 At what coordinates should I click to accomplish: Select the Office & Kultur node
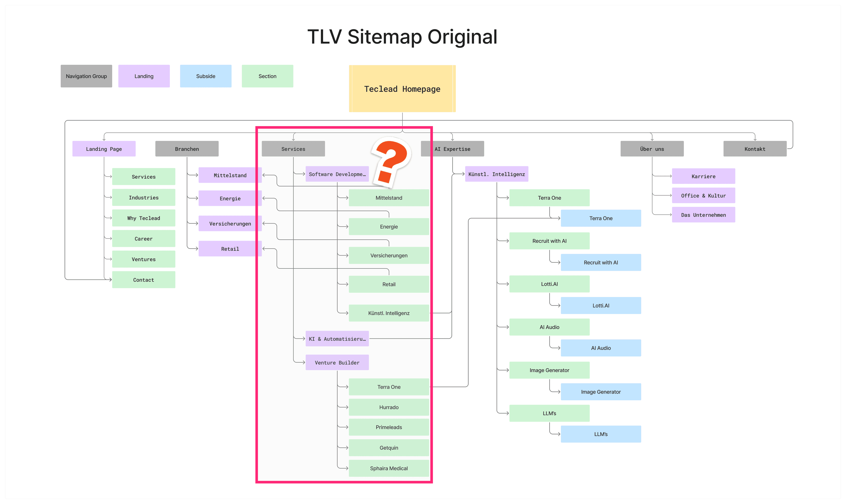(703, 196)
